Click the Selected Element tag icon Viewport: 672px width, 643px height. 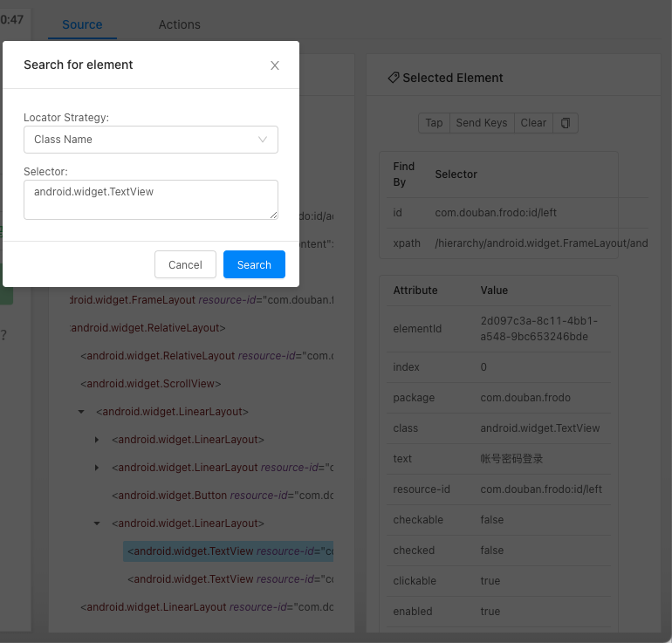point(393,78)
